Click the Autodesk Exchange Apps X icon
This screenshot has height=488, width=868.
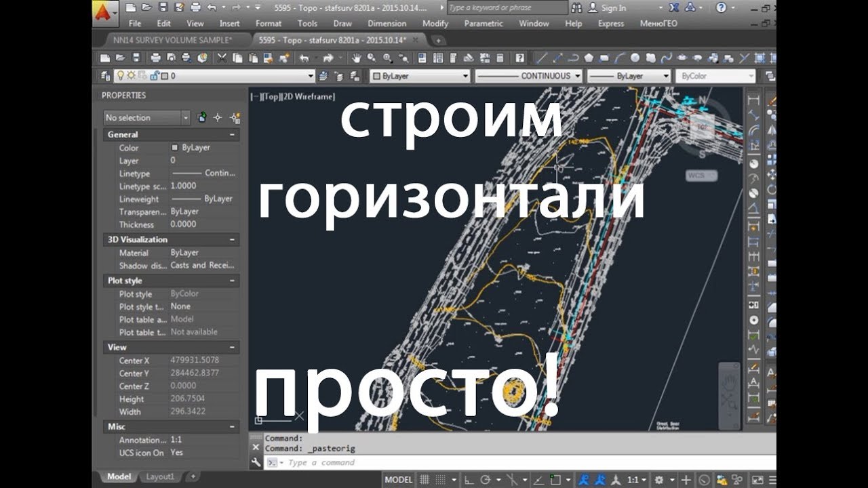pos(675,8)
